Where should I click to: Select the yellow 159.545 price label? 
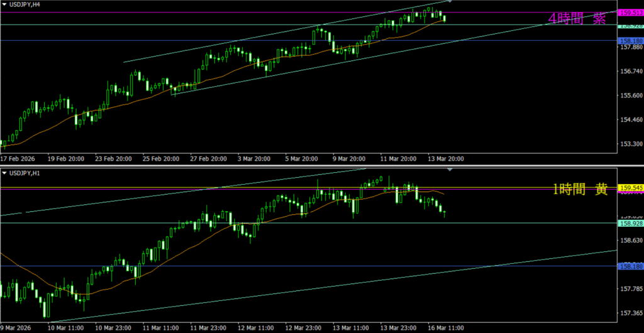click(x=631, y=188)
